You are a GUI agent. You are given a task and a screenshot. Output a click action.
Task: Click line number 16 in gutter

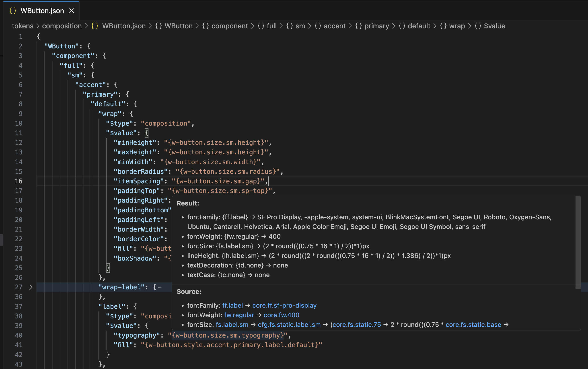19,181
